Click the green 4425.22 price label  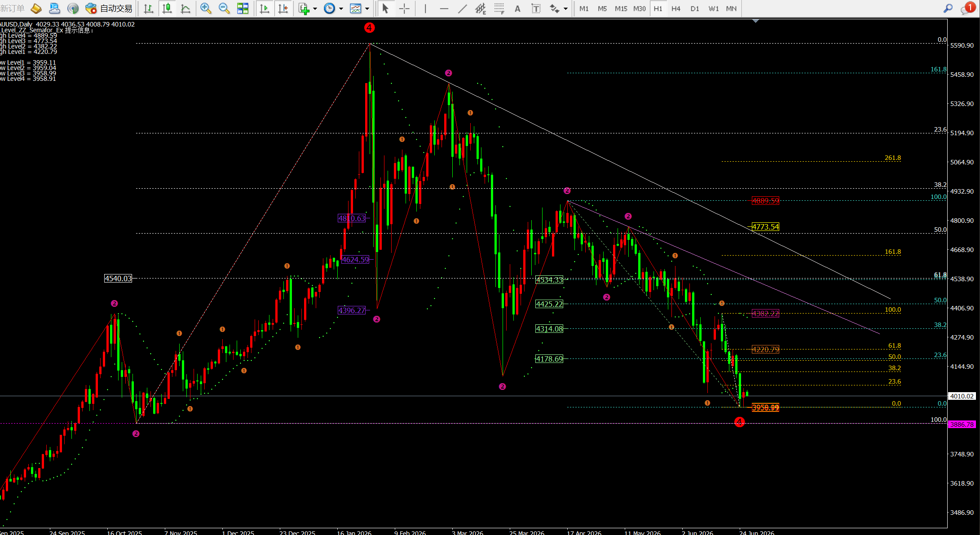pyautogui.click(x=549, y=304)
